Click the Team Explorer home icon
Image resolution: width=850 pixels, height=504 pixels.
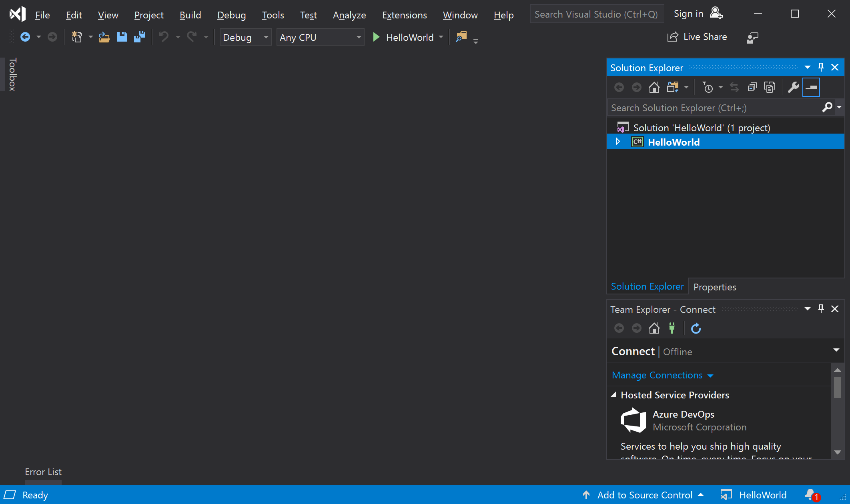(x=654, y=328)
